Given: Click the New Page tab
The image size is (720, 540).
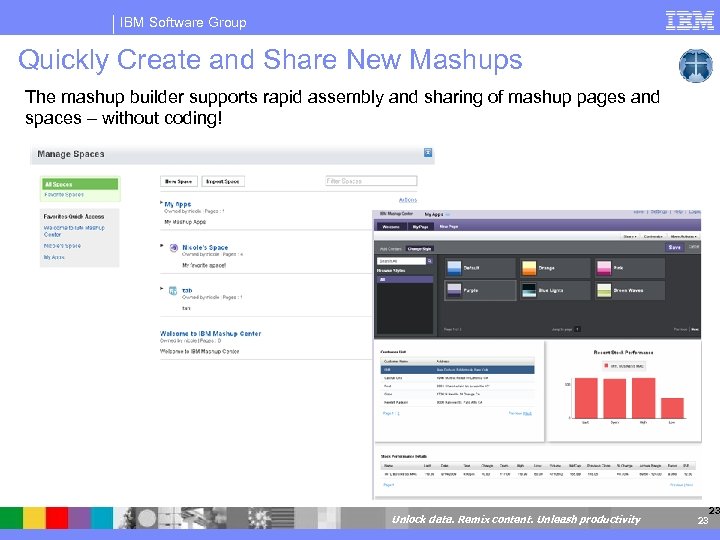Looking at the screenshot, I should click(449, 226).
